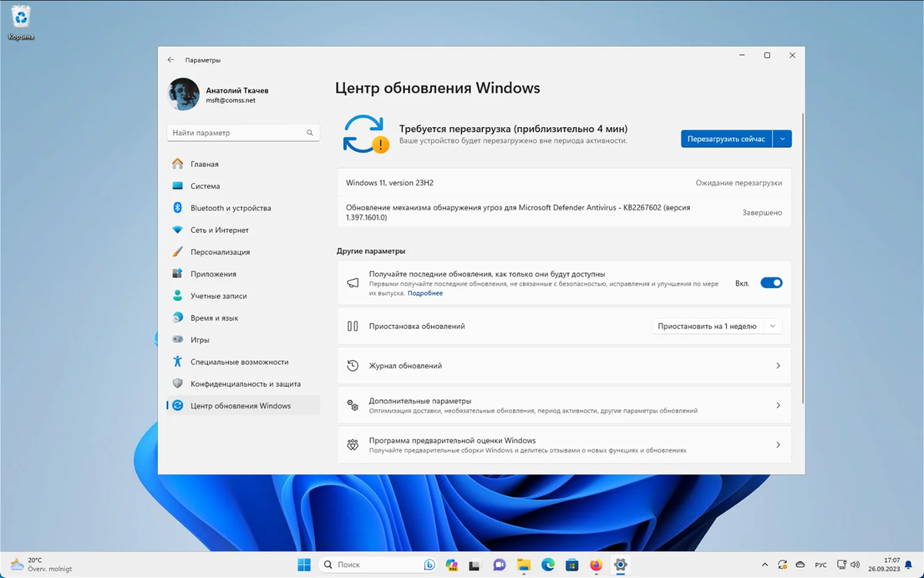Open Журнал обновлений row
The width and height of the screenshot is (924, 578).
pos(564,366)
